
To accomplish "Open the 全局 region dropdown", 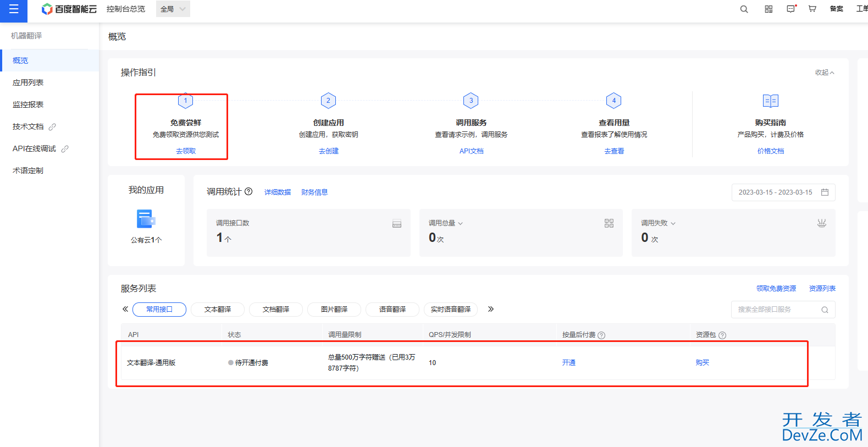I will pyautogui.click(x=173, y=9).
